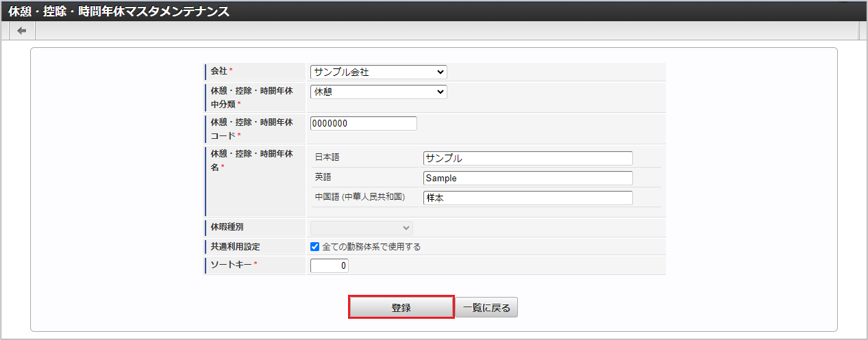868x340 pixels.
Task: Click the 休暇種別 field label
Action: point(228,226)
